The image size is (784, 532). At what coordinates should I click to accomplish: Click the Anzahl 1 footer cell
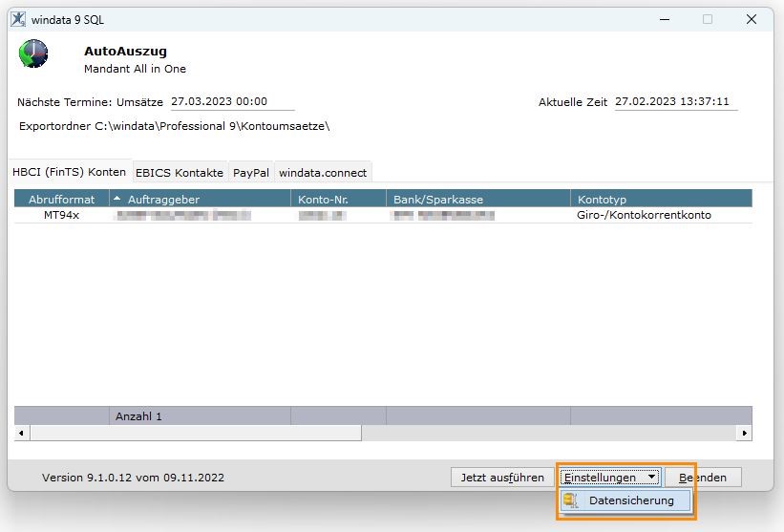click(x=200, y=416)
